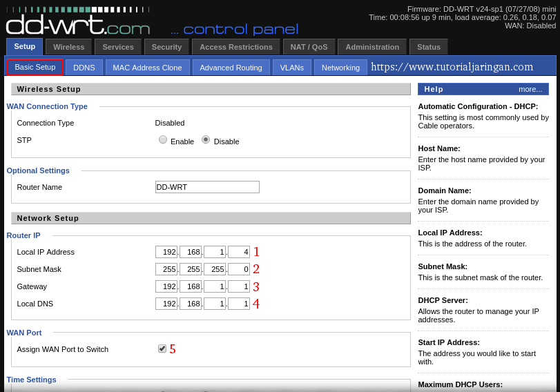Select STP Enable radio button

163,139
